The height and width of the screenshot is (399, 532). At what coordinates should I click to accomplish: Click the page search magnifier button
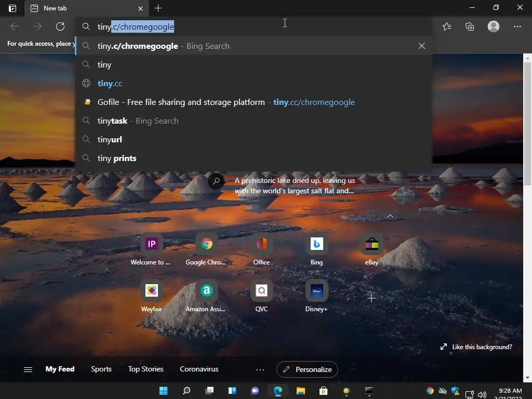coord(216,181)
